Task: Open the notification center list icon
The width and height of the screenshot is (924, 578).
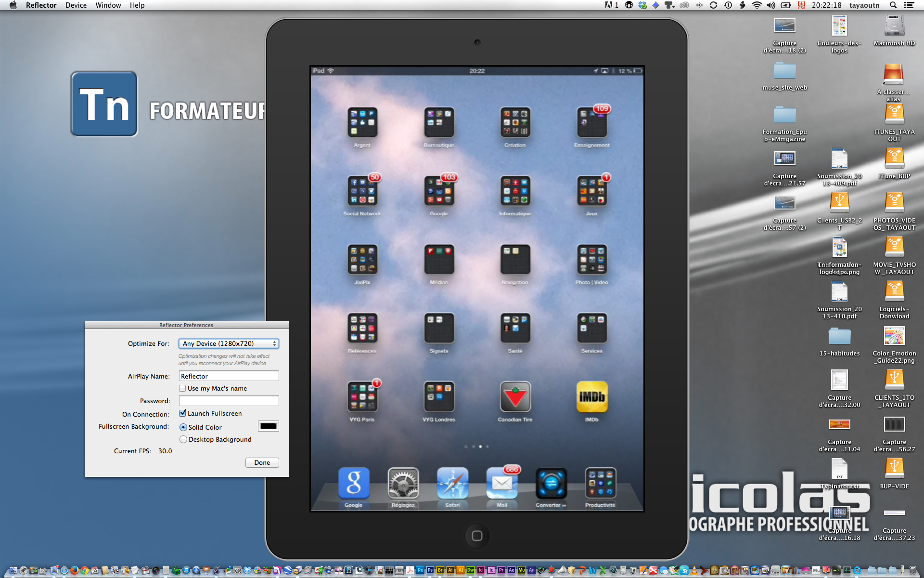Action: pyautogui.click(x=909, y=5)
